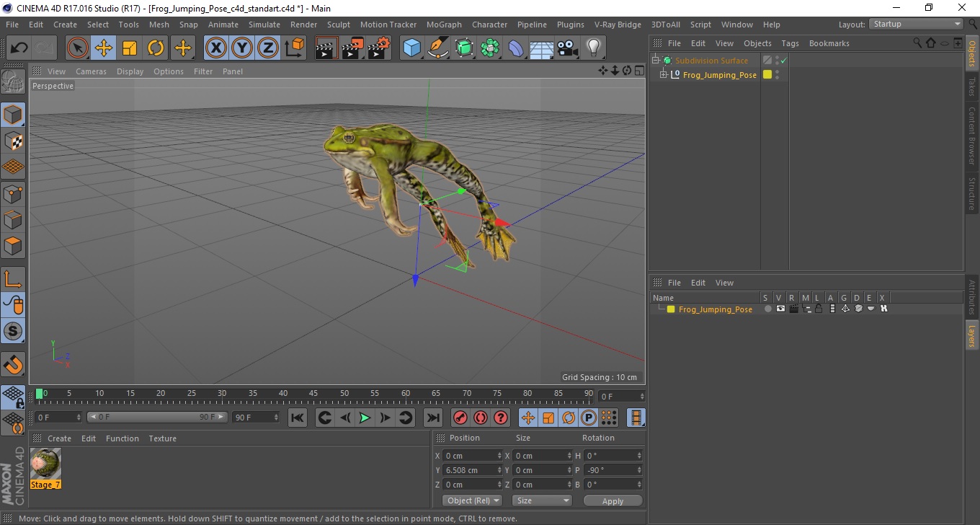Activate the Scale tool in the top toolbar
The image size is (980, 525).
coord(130,48)
